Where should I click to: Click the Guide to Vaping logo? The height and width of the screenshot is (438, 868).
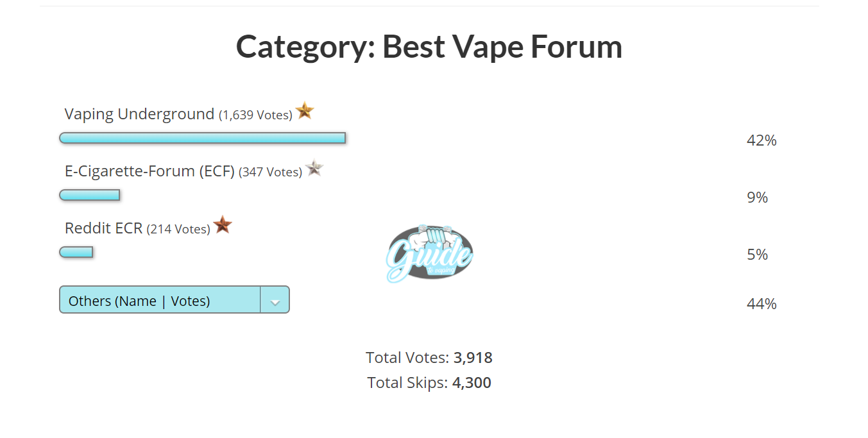(x=429, y=254)
